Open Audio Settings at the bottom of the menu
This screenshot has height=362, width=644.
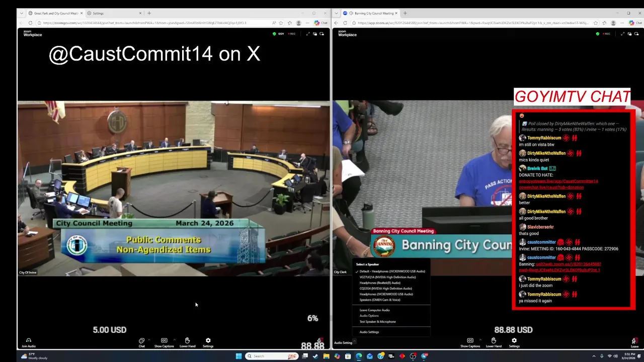point(369,332)
